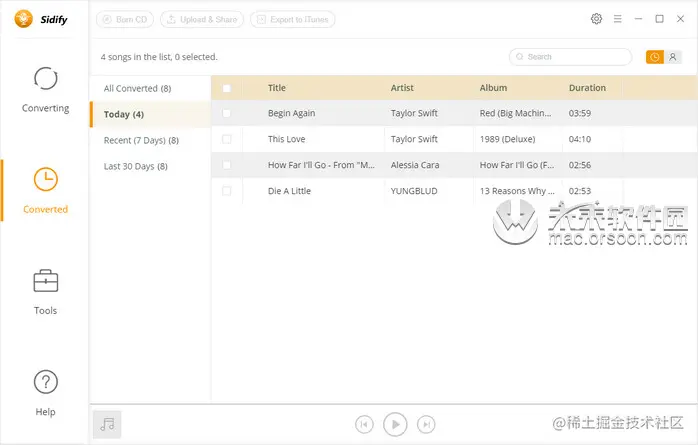The width and height of the screenshot is (698, 445).
Task: Close the Sidify window
Action: [680, 19]
